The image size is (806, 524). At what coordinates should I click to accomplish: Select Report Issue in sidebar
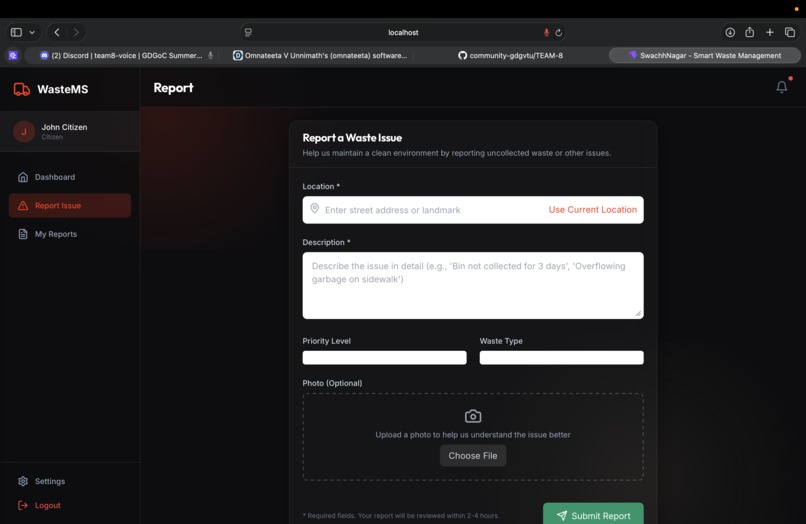pos(70,206)
